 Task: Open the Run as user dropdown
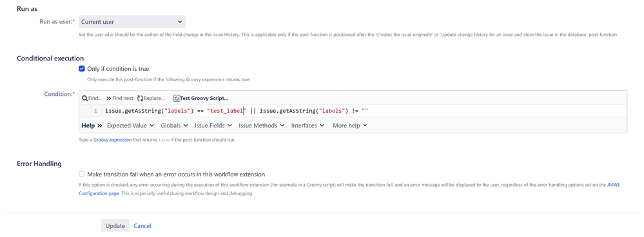(x=132, y=22)
